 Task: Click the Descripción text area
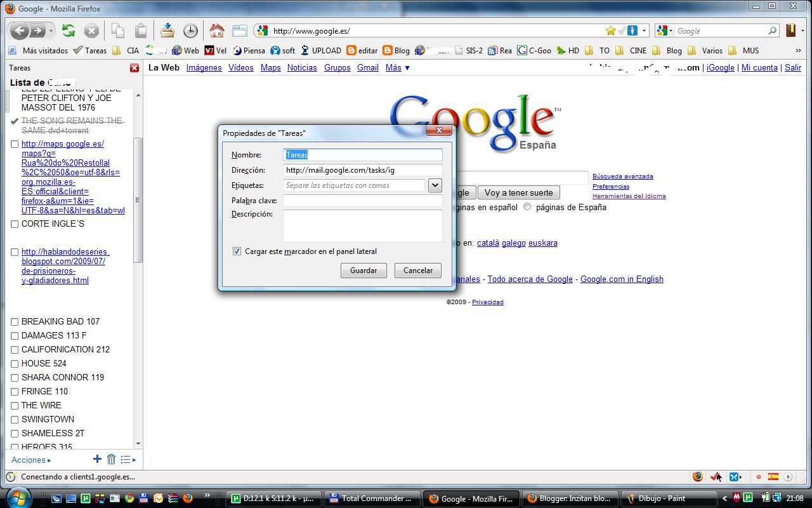(x=362, y=225)
